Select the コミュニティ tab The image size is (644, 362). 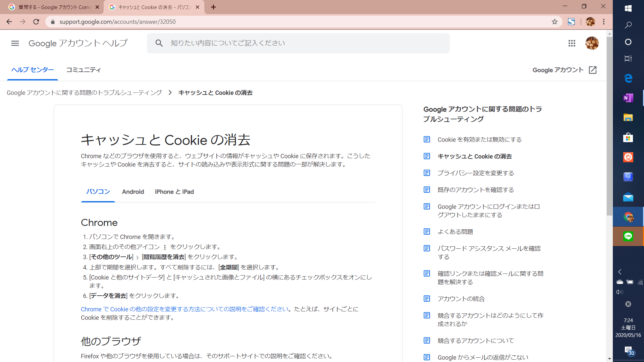[84, 70]
